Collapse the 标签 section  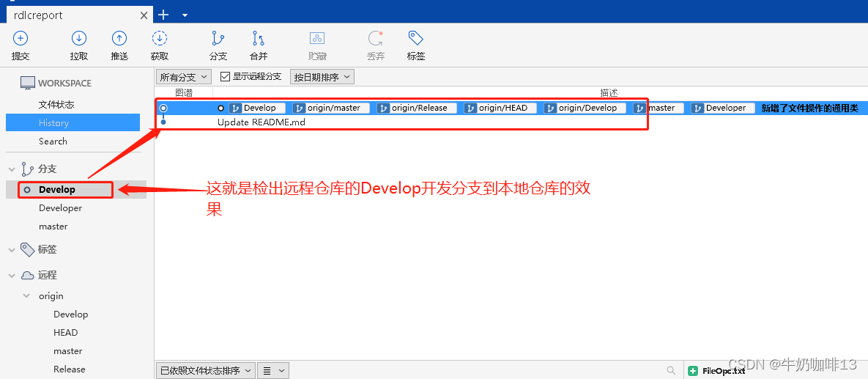pos(12,250)
